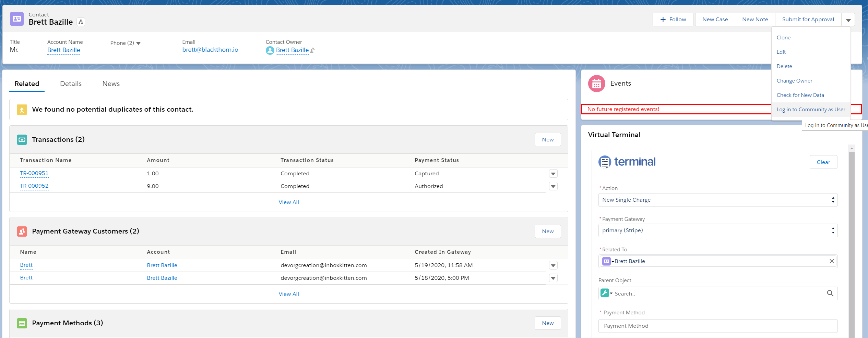The height and width of the screenshot is (338, 868).
Task: Click the wrench object selector in Parent Object
Action: [x=605, y=293]
